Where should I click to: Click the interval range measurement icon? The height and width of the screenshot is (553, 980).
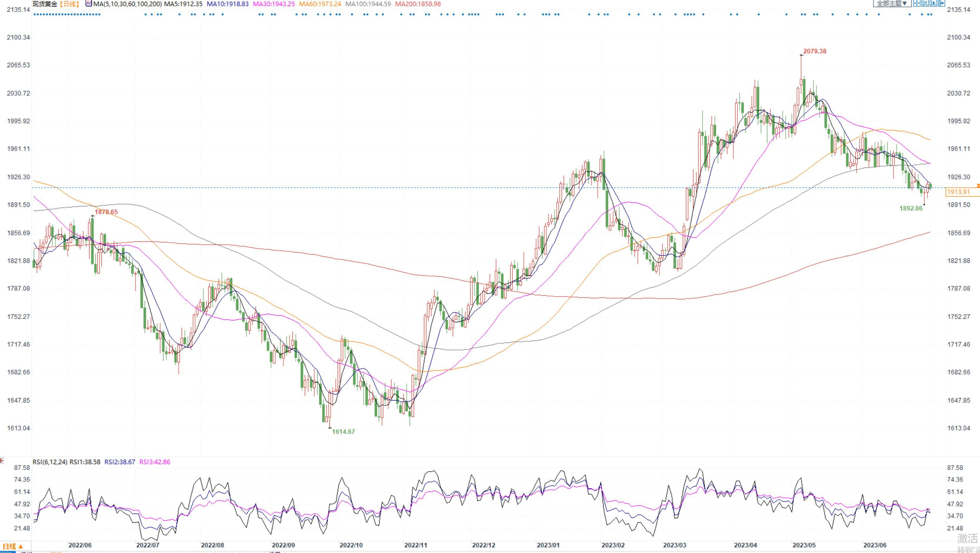click(925, 3)
